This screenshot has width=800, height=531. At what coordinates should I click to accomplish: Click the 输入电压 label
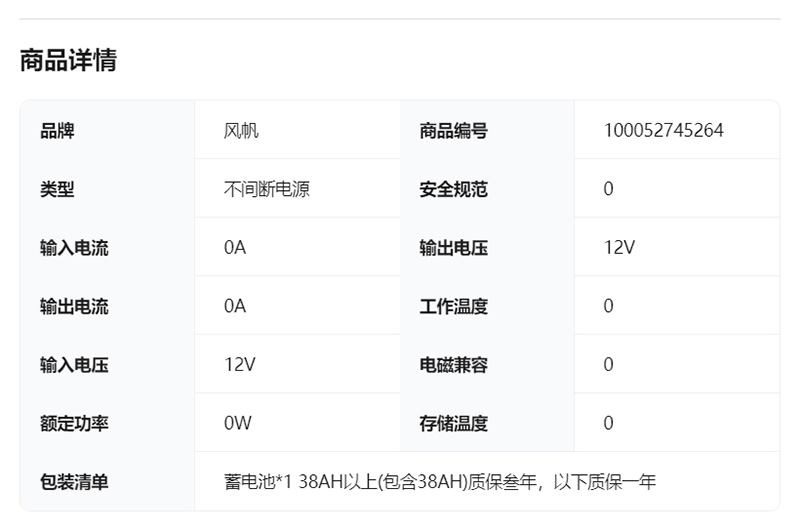[x=74, y=365]
